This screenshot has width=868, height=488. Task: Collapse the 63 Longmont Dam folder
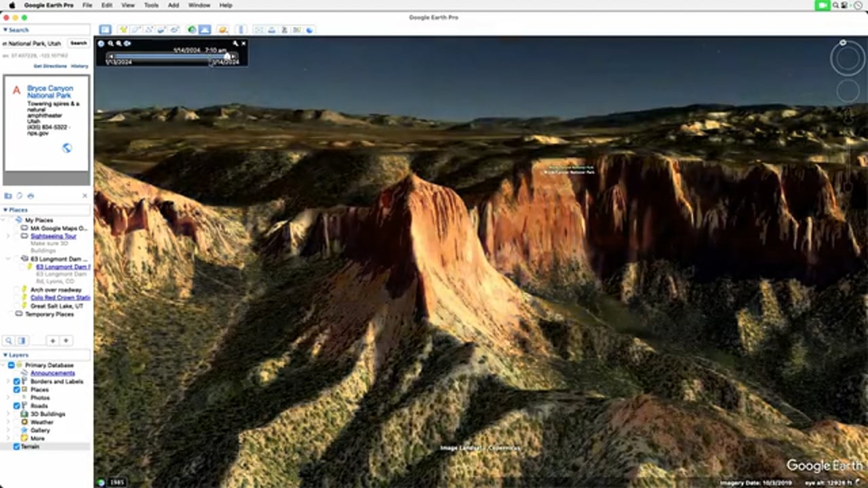9,259
